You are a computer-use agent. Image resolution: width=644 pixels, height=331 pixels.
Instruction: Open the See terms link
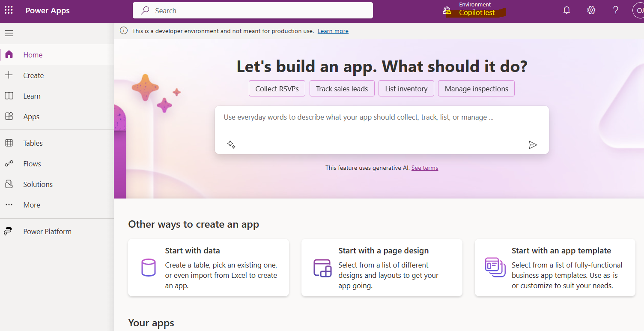coord(425,168)
